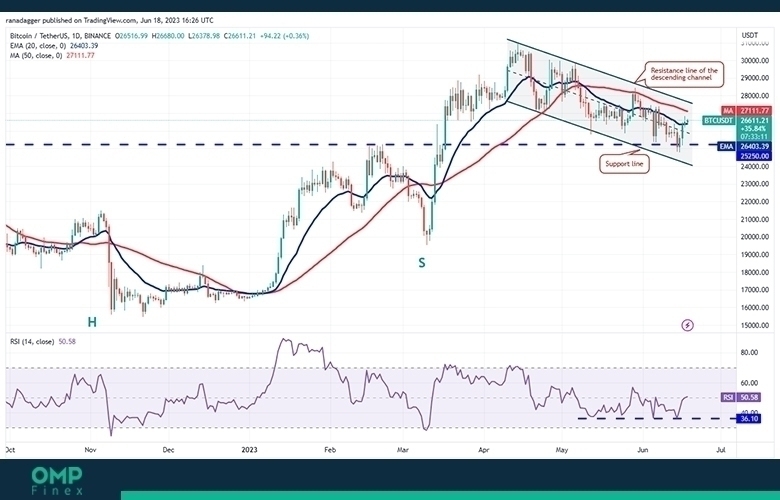Click the Mar label on the time axis

[x=402, y=450]
